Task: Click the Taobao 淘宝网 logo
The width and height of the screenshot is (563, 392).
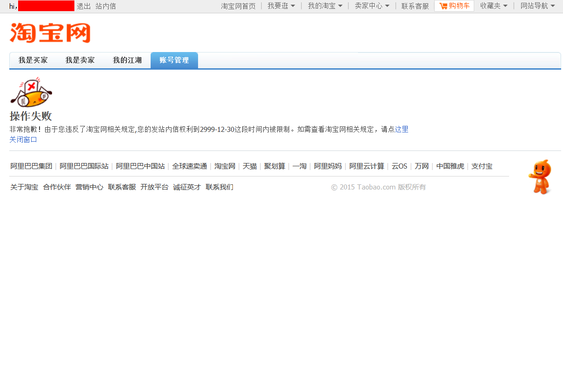Action: pyautogui.click(x=50, y=33)
